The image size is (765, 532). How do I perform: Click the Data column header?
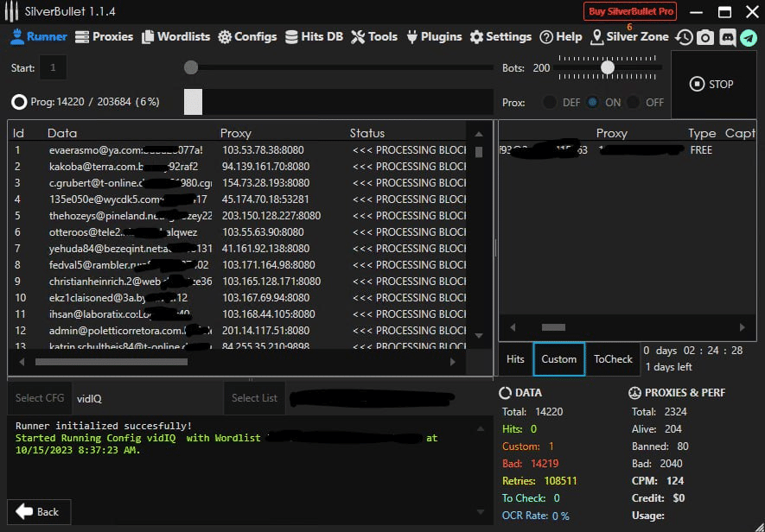[62, 133]
